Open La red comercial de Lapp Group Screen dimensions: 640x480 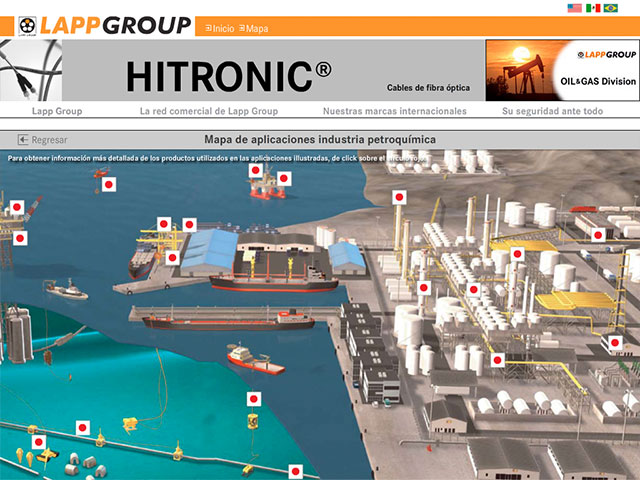(x=209, y=111)
